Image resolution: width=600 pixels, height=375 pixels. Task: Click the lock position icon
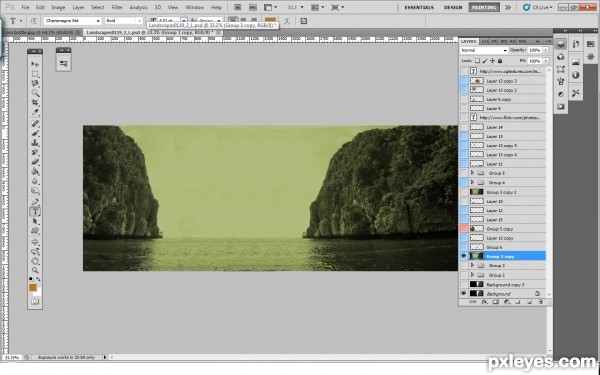pyautogui.click(x=492, y=60)
